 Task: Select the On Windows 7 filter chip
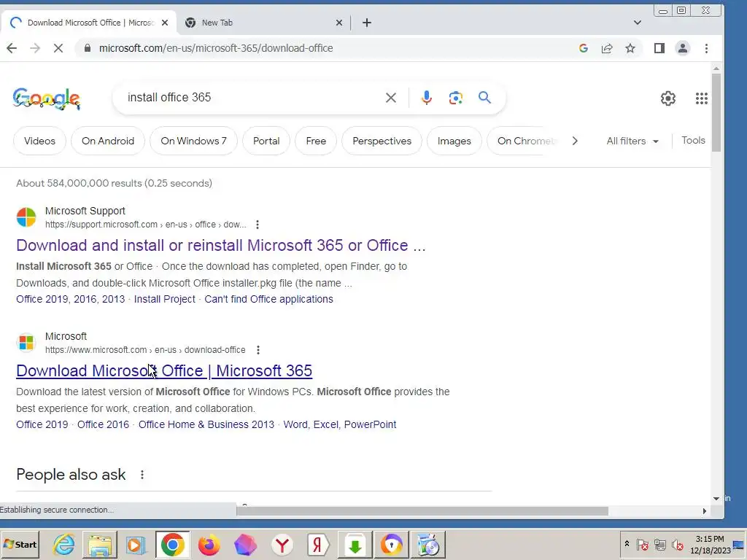coord(193,141)
